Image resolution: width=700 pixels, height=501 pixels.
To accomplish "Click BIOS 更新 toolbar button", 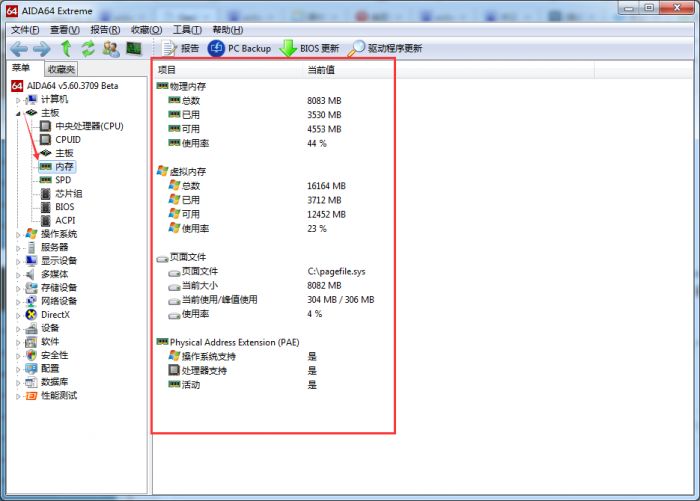I will pyautogui.click(x=309, y=48).
